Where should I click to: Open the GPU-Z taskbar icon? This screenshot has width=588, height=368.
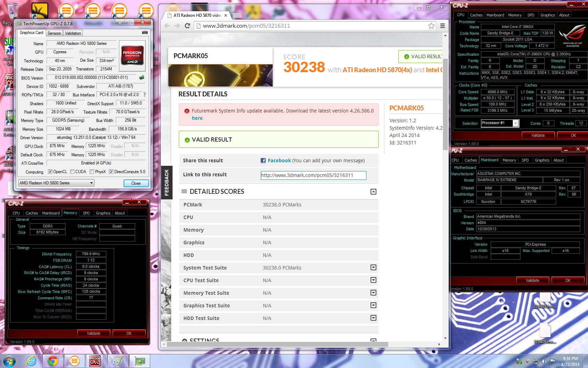pos(140,361)
